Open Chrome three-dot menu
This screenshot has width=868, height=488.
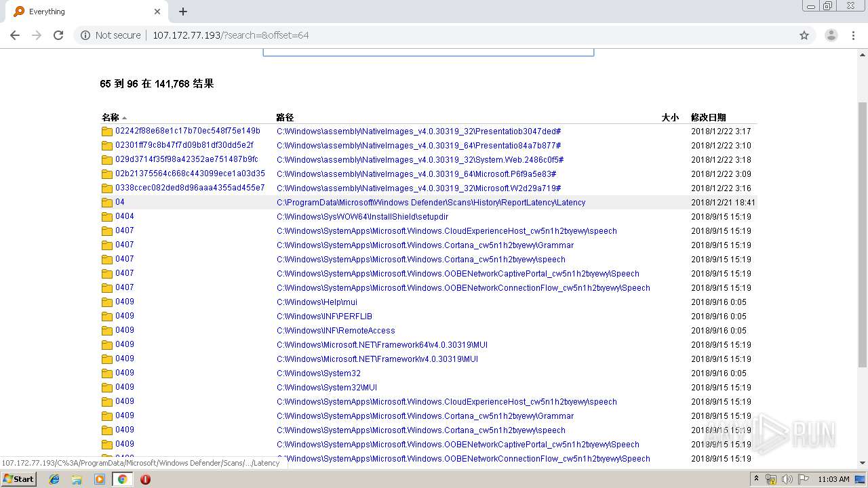click(854, 35)
